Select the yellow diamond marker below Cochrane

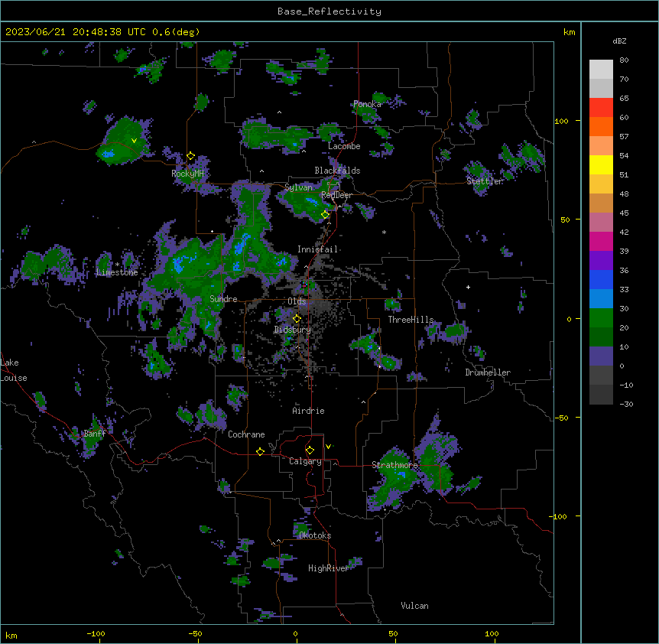(x=260, y=451)
